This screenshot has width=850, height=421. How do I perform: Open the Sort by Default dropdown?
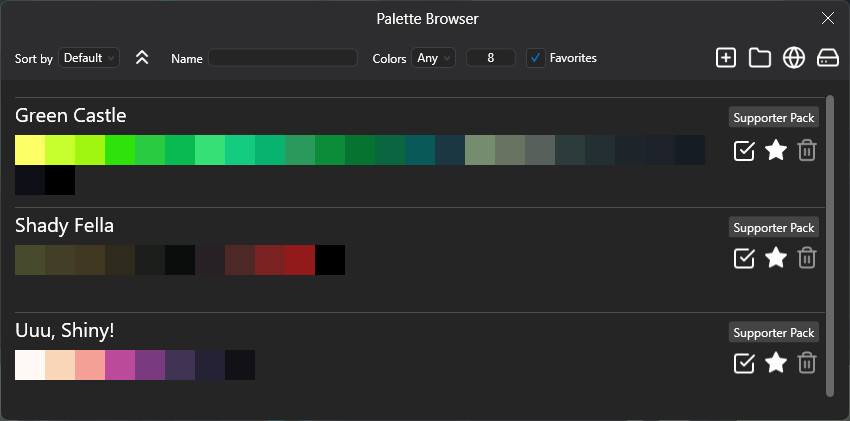click(89, 58)
